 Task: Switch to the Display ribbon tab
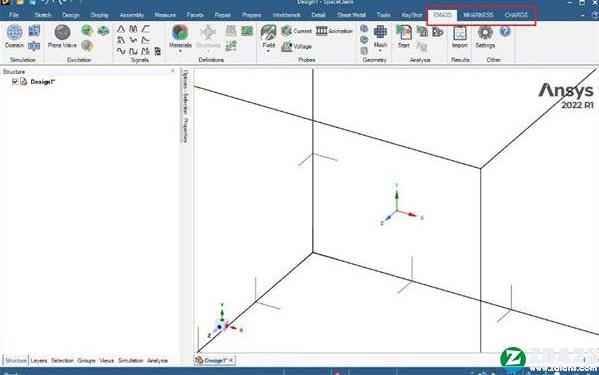[x=100, y=15]
